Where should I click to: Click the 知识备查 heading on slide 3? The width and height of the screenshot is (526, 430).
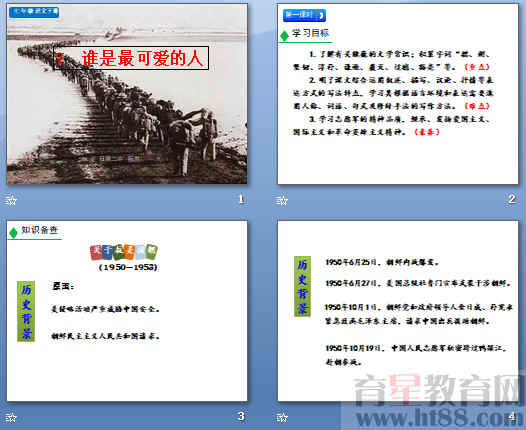[x=40, y=230]
